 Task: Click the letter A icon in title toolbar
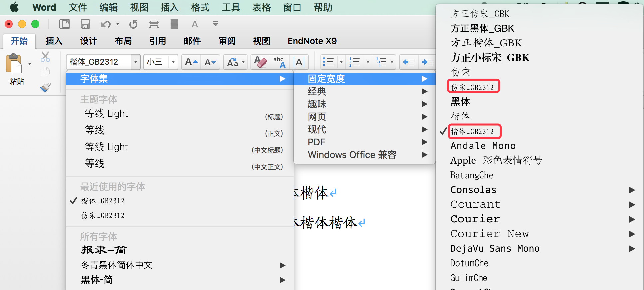[195, 24]
